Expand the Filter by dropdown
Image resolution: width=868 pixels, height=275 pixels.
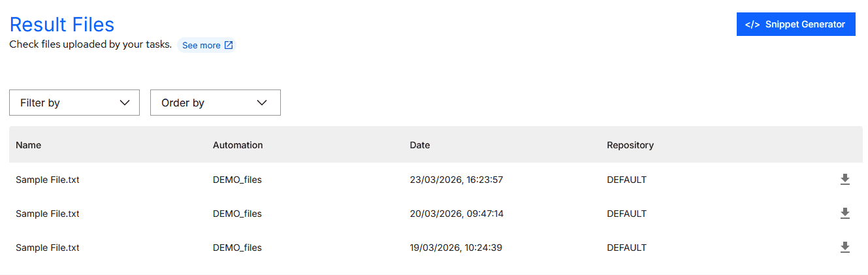(74, 103)
